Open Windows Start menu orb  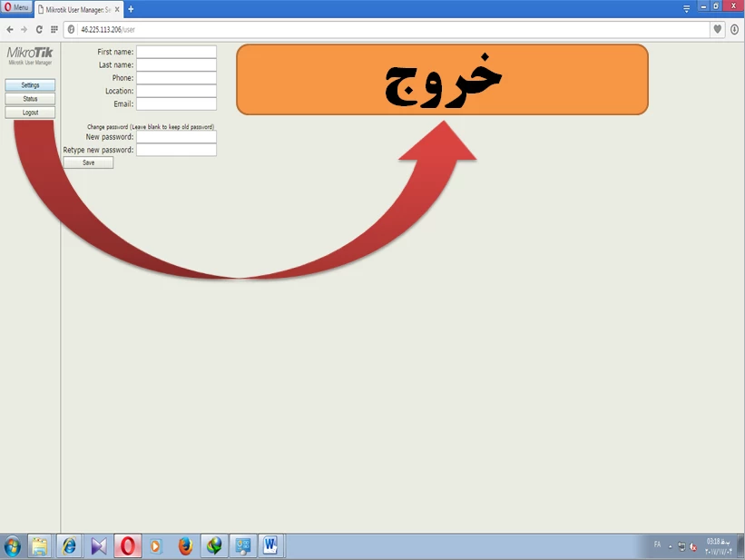point(13,546)
